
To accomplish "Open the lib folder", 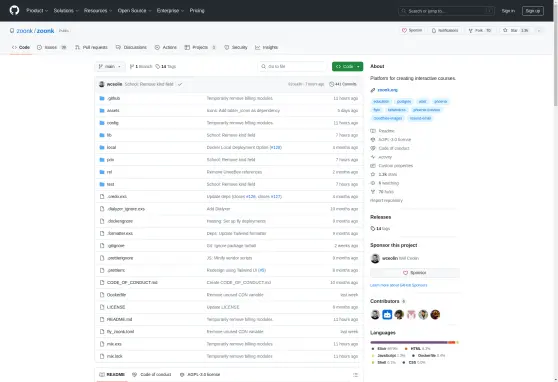I will pos(109,135).
